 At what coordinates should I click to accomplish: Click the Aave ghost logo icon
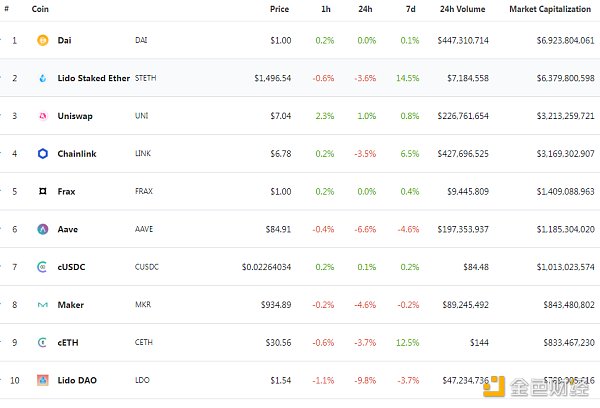pos(43,229)
